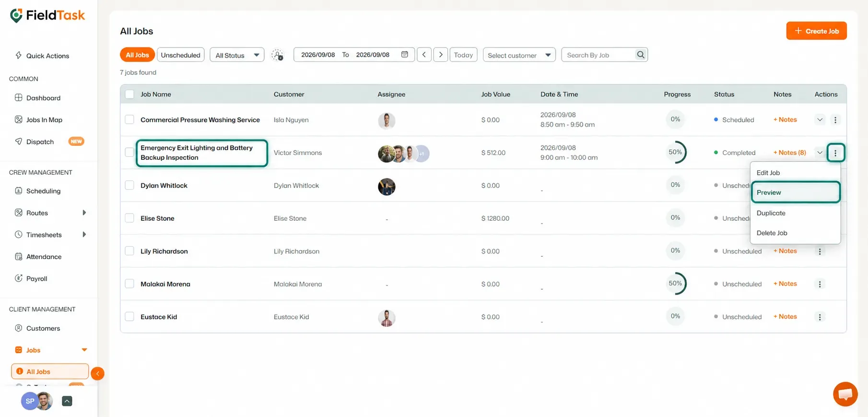Open the Scheduling icon in sidebar
This screenshot has height=417, width=868.
point(19,191)
